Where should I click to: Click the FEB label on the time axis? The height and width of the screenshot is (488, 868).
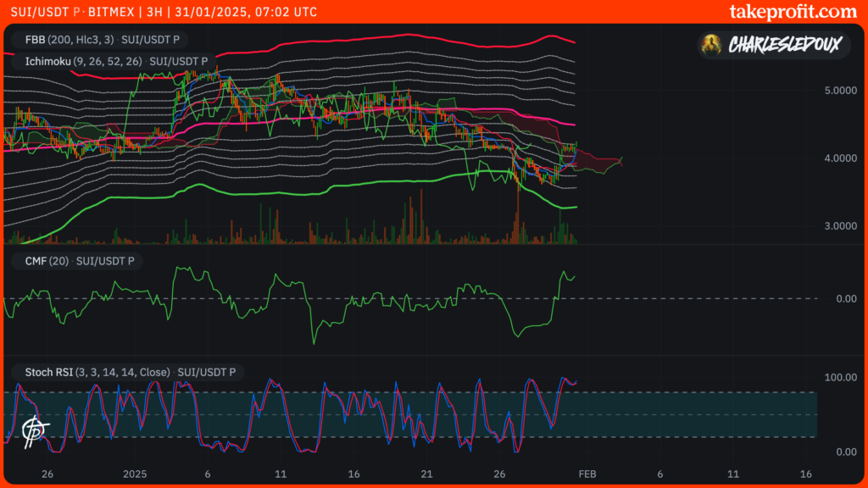(588, 474)
